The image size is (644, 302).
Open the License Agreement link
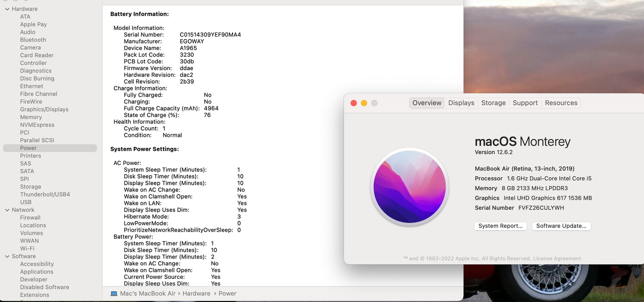pos(557,258)
